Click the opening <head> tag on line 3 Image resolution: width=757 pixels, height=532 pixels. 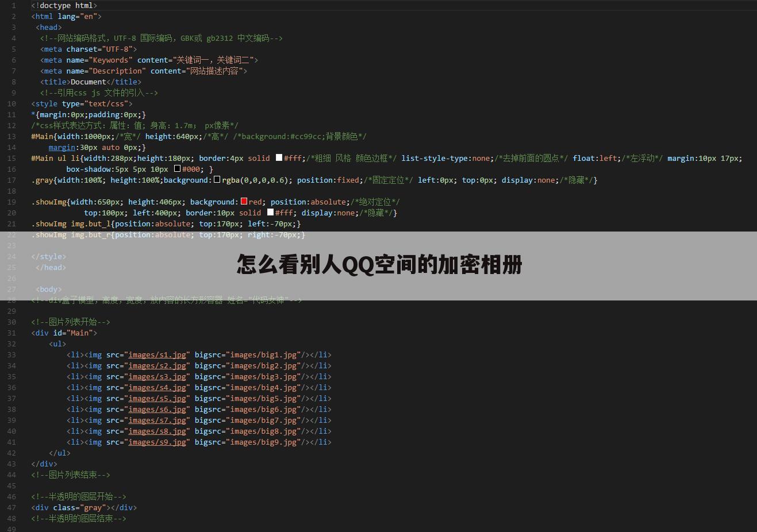pos(49,27)
